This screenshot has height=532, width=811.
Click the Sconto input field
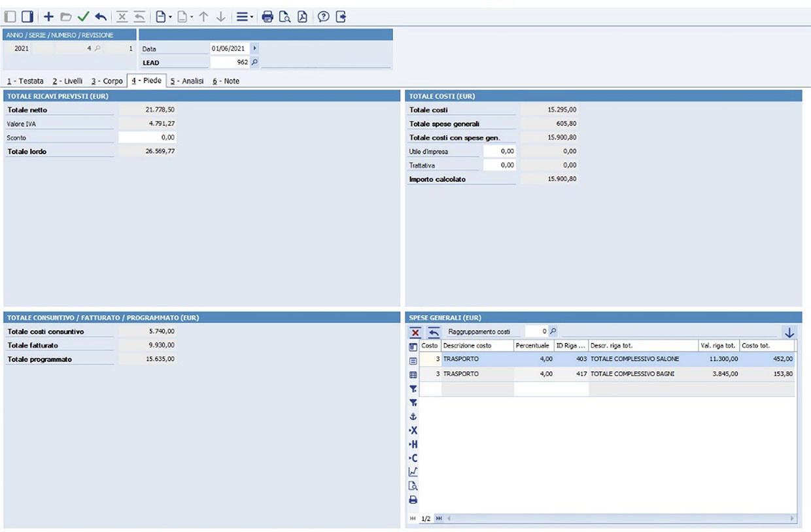pyautogui.click(x=147, y=138)
